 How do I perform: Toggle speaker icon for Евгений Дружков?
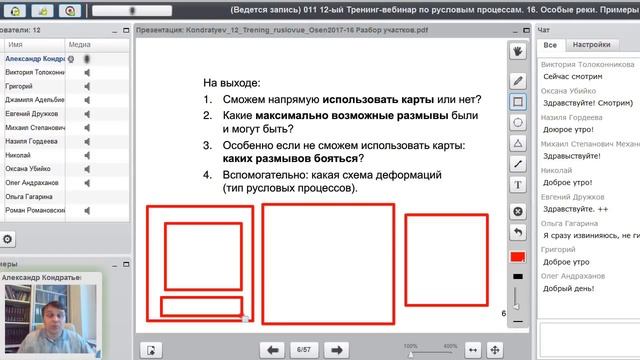[87, 114]
